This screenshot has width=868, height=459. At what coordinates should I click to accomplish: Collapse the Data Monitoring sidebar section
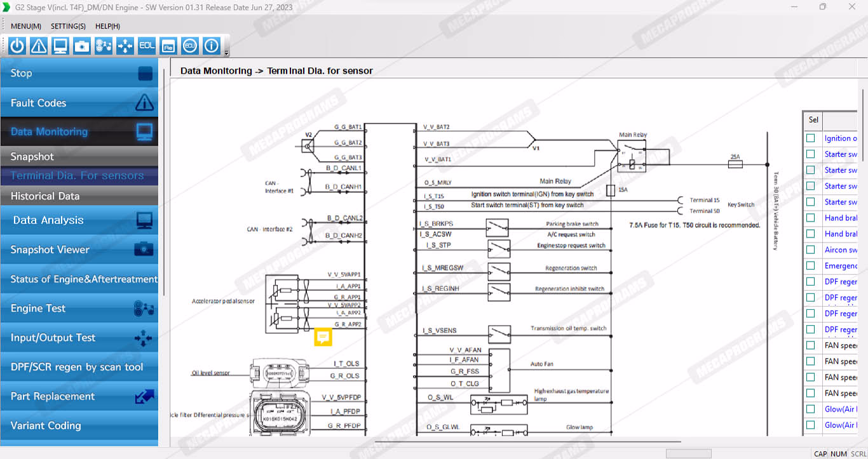click(79, 132)
